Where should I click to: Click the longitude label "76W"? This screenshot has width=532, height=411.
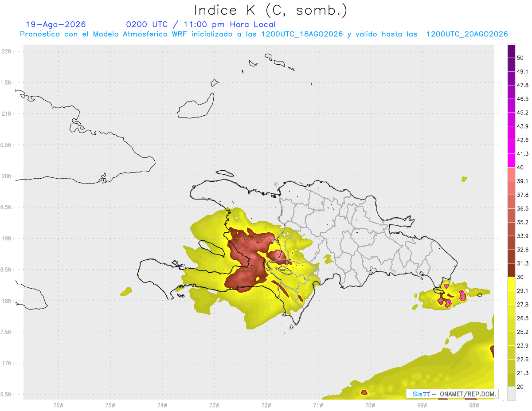58,404
